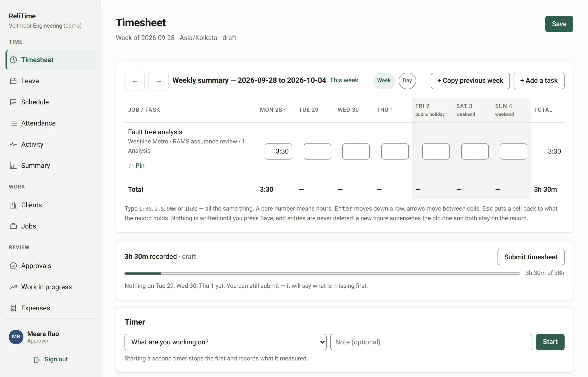Click the Fault tree analysis task name
The image size is (588, 377).
coord(155,132)
